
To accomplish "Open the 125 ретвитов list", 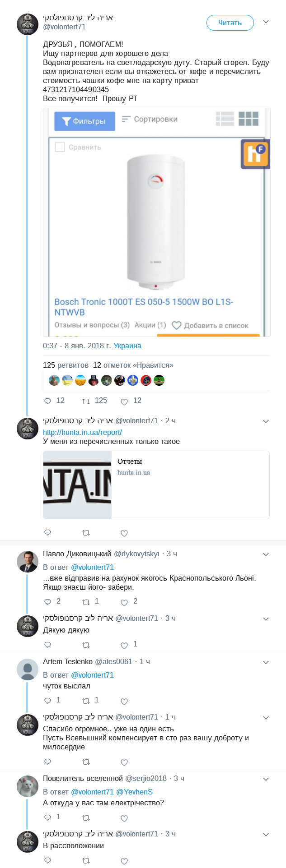I will [66, 365].
